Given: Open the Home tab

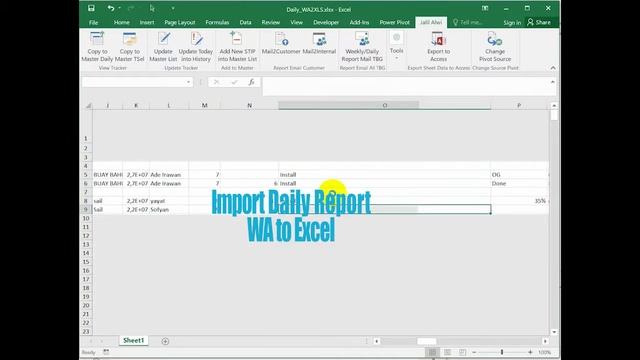Looking at the screenshot, I should click(x=122, y=22).
